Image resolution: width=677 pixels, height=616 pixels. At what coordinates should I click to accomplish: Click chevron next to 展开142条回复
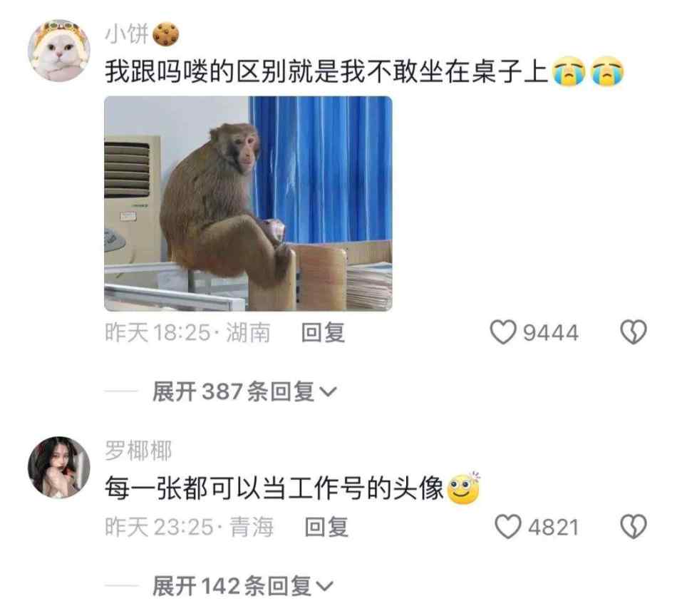click(325, 587)
